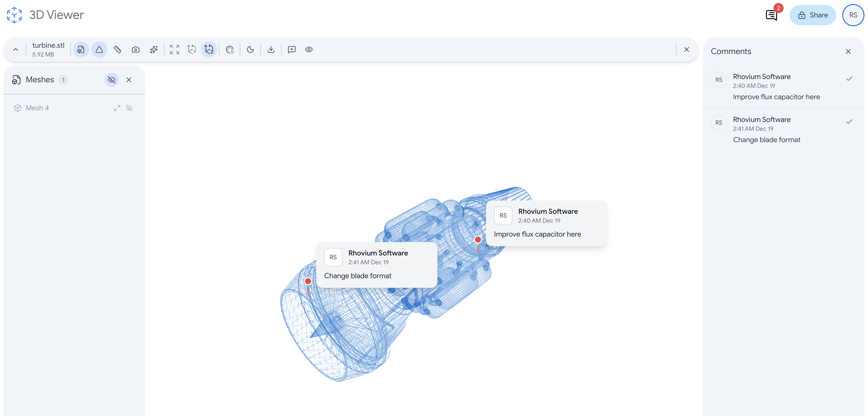Download the turbine.stl model
Viewport: 868px width, 416px height.
(271, 49)
